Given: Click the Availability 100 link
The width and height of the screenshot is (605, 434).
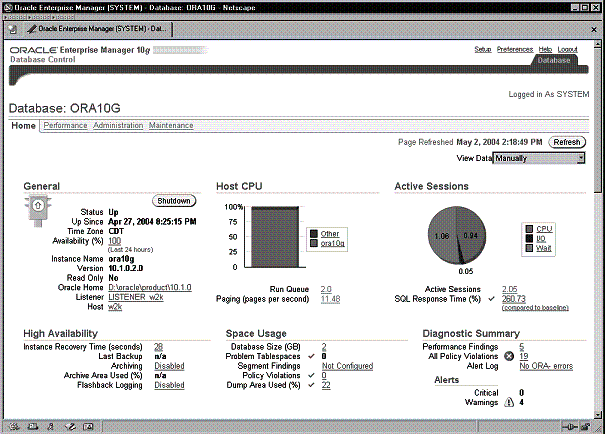Looking at the screenshot, I should tap(115, 241).
